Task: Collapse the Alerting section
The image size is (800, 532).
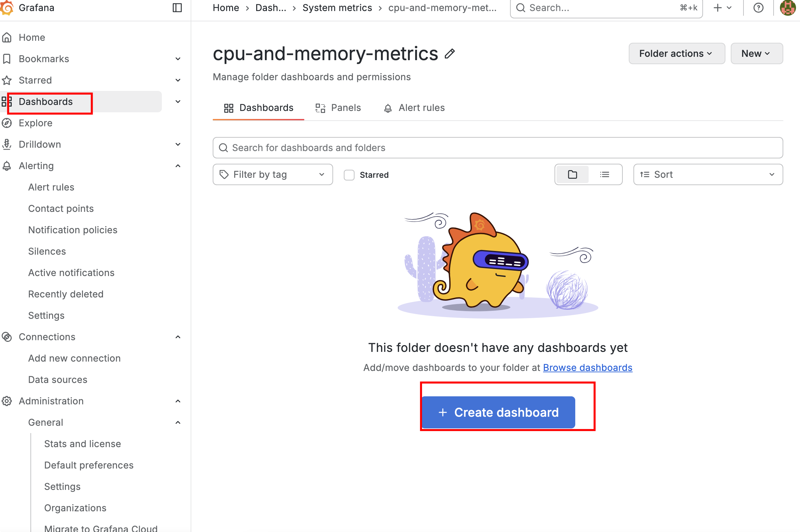Action: (178, 165)
